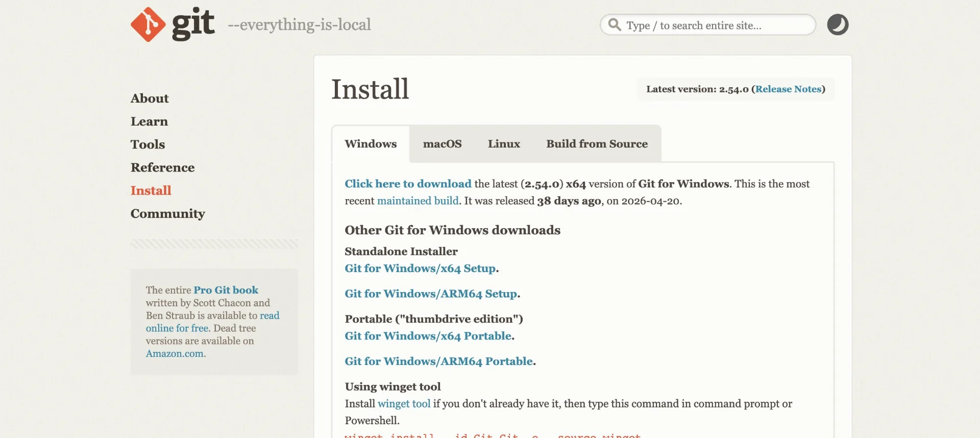Open the Build from Source tab

597,144
